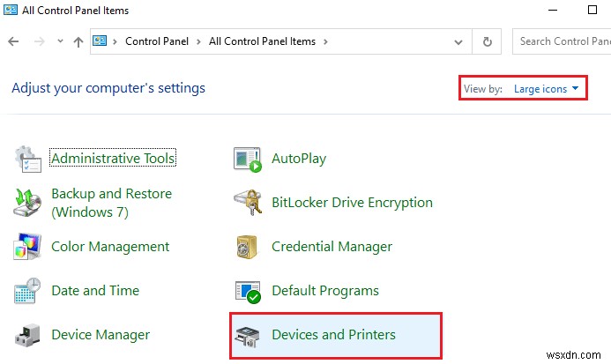This screenshot has width=611, height=364.
Task: Expand chevron before Control Panel breadcrumb
Action: (x=115, y=41)
